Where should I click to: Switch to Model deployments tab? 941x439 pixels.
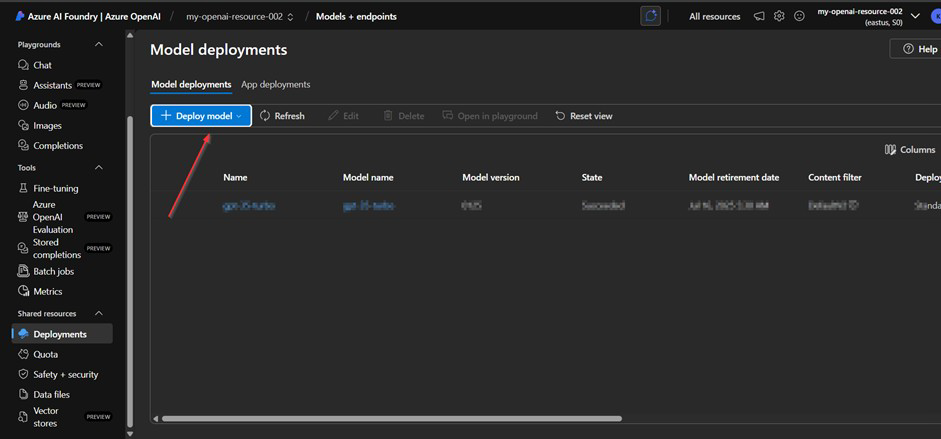pyautogui.click(x=191, y=85)
